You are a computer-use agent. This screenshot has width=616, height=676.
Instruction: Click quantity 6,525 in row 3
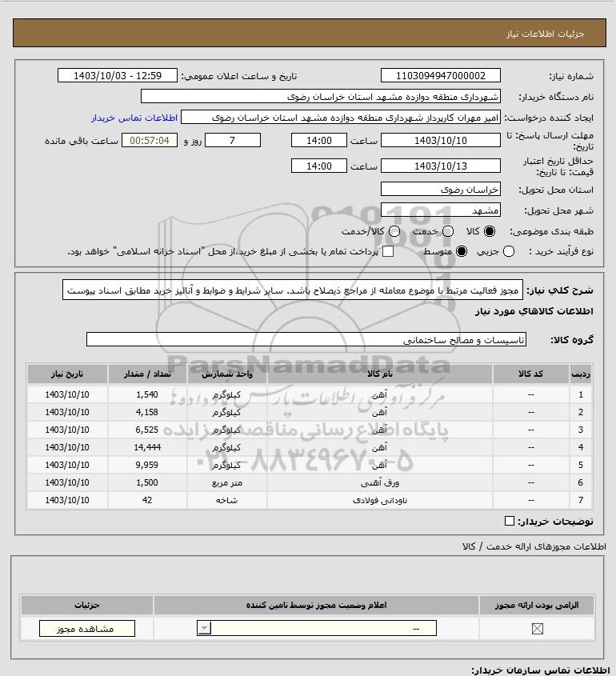click(x=147, y=430)
